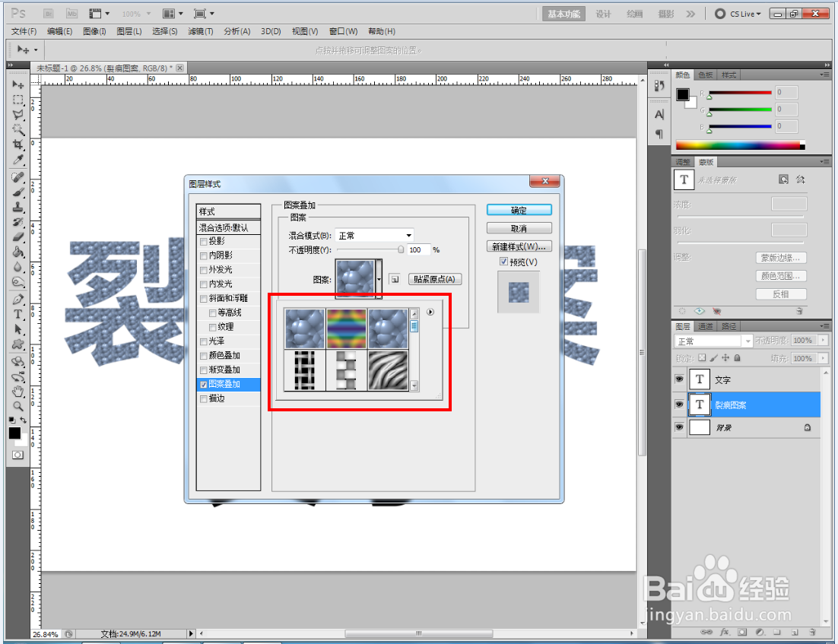Image resolution: width=838 pixels, height=644 pixels.
Task: Click the Delete layer trash icon
Action: 812,632
